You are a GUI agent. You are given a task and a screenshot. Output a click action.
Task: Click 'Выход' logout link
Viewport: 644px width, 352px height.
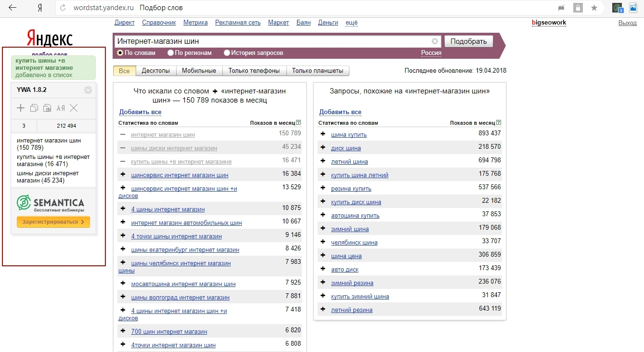[627, 23]
